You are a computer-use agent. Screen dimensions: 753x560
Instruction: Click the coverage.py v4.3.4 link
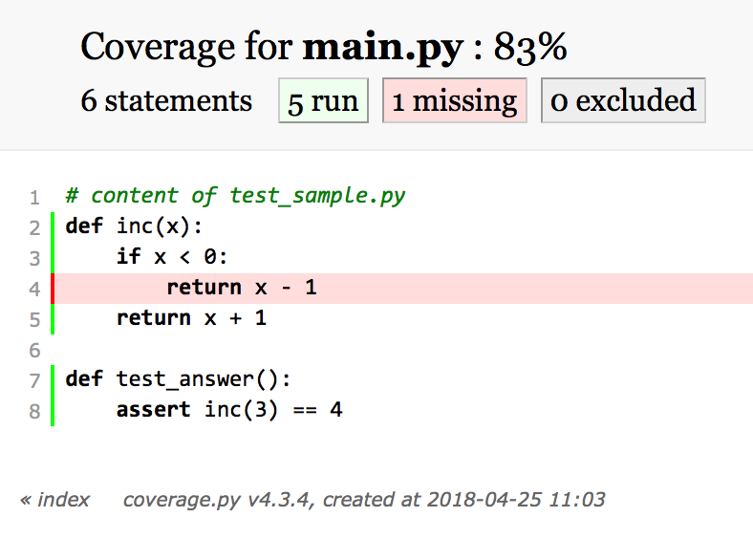click(216, 500)
